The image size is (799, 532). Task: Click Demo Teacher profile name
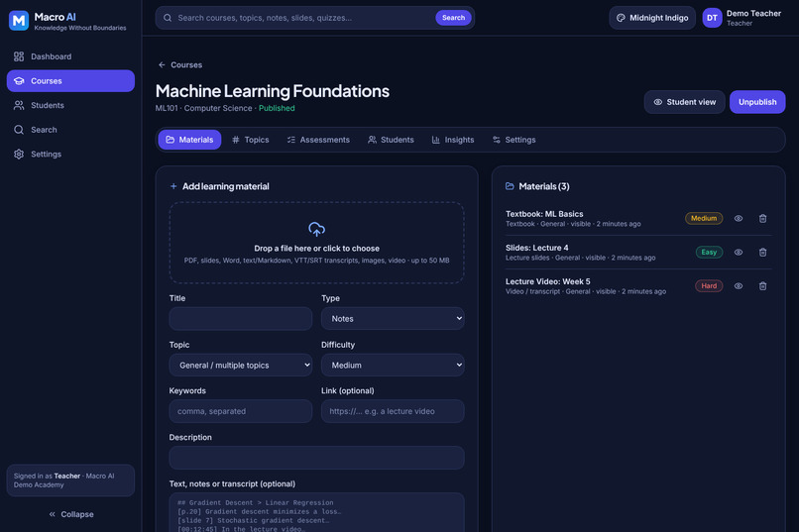753,13
